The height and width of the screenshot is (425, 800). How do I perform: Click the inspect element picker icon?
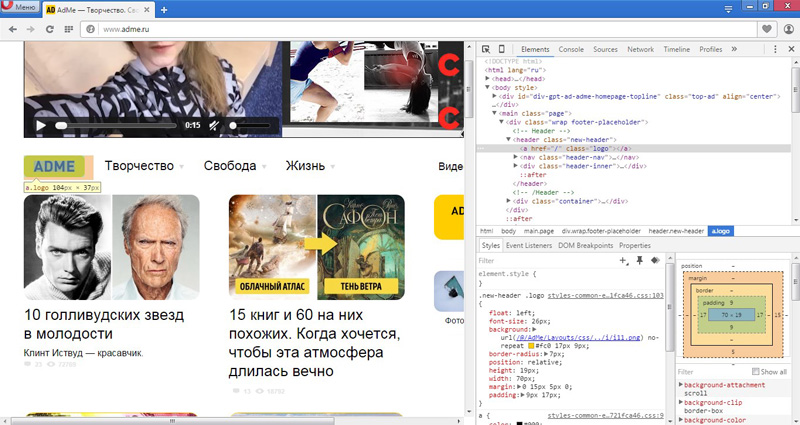point(485,49)
